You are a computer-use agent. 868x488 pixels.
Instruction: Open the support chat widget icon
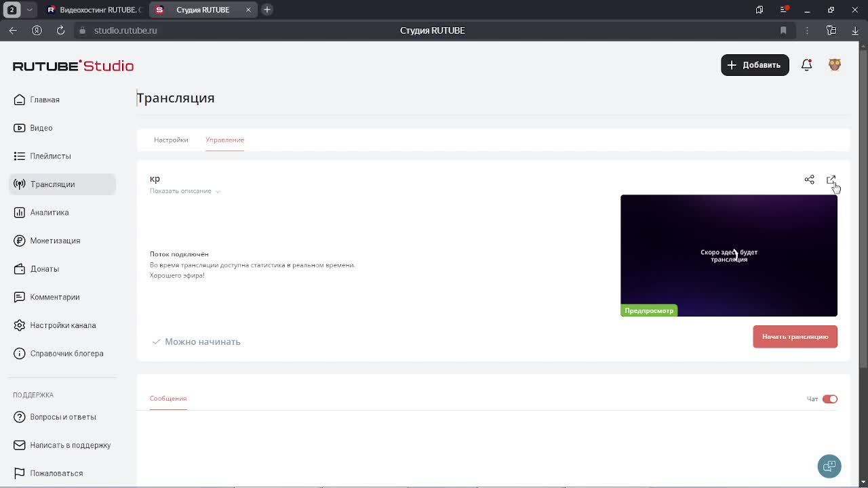[x=829, y=466]
